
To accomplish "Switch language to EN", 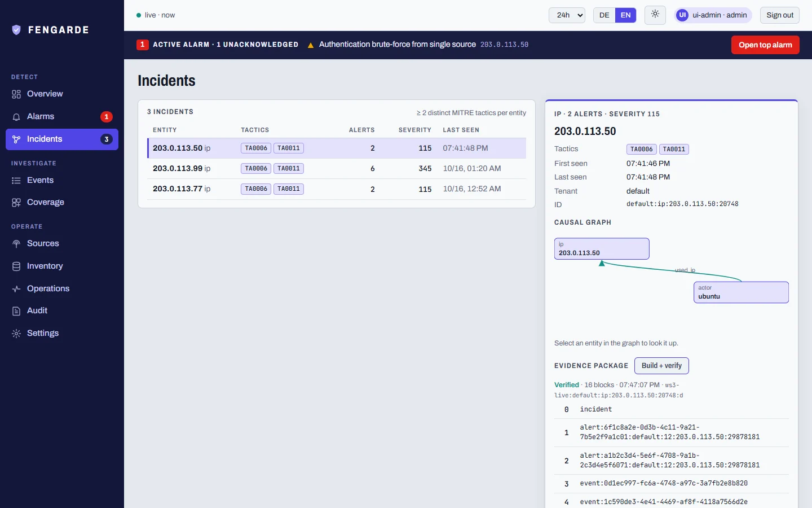I will click(x=625, y=15).
